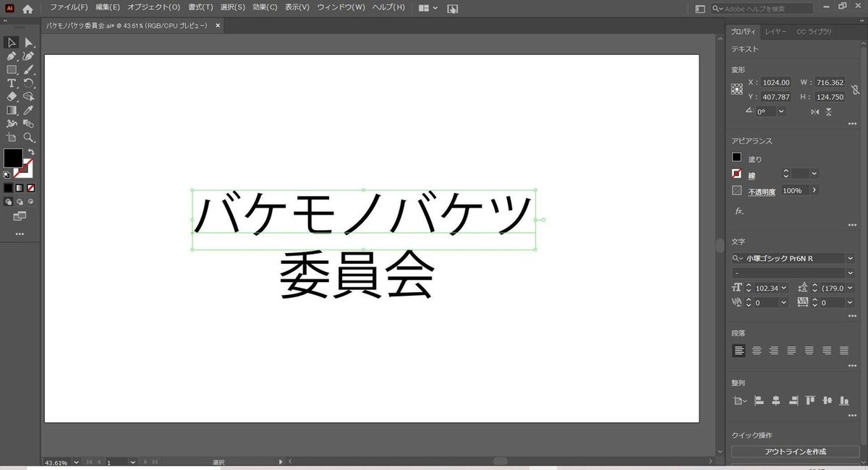Open the edit toolbar three-dots button

point(20,234)
